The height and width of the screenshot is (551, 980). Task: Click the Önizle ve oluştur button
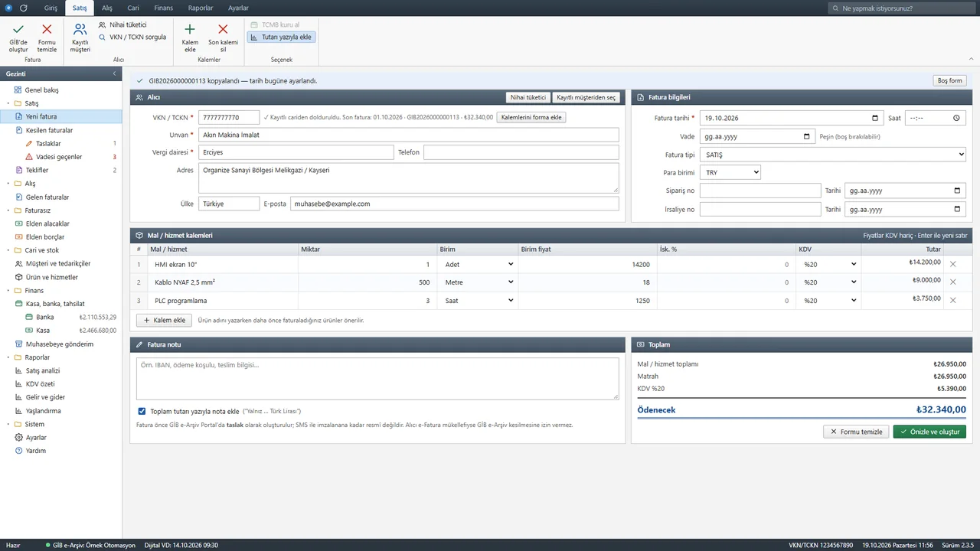(929, 432)
